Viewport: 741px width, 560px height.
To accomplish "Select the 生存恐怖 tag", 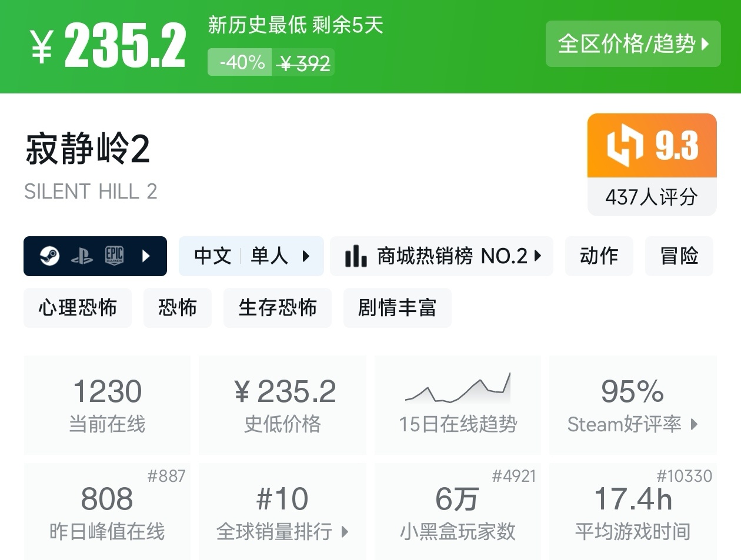I will [x=278, y=307].
